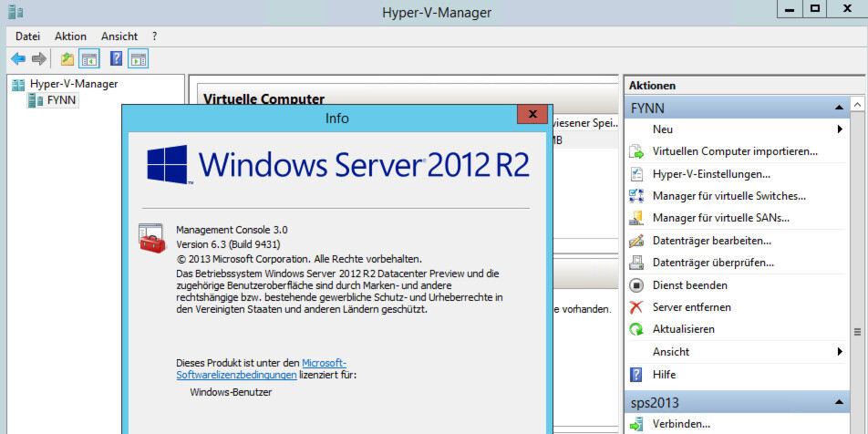Click Windows-Benutzer licensee text
868x434 pixels.
pos(231,392)
